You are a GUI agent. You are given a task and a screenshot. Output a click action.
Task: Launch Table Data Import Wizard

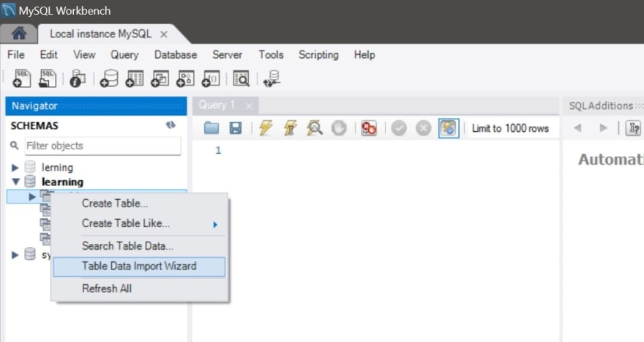pos(139,267)
